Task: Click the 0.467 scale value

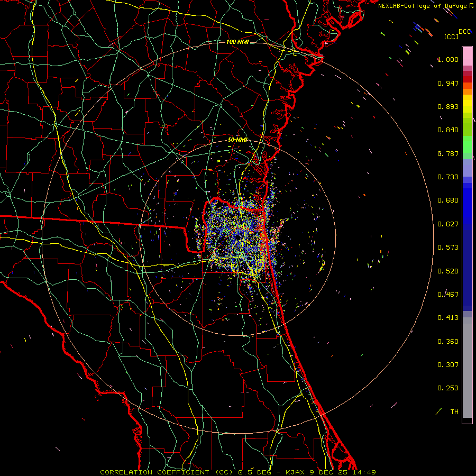Action: tap(448, 295)
